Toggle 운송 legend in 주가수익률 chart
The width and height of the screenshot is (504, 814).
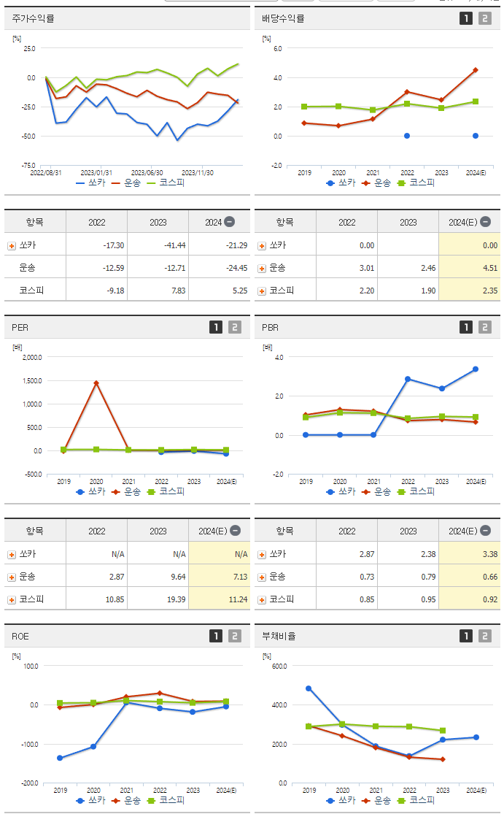[126, 183]
